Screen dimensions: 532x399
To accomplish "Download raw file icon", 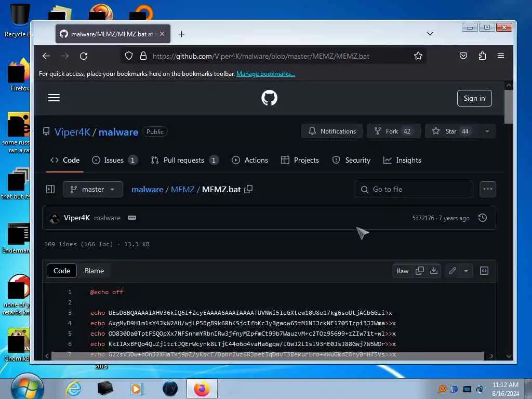I will [x=434, y=271].
